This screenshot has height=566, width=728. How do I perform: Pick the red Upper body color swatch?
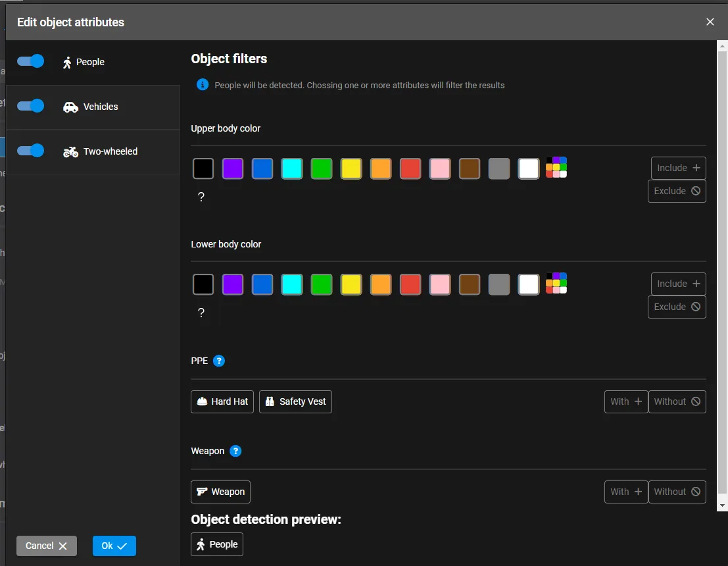click(x=410, y=168)
